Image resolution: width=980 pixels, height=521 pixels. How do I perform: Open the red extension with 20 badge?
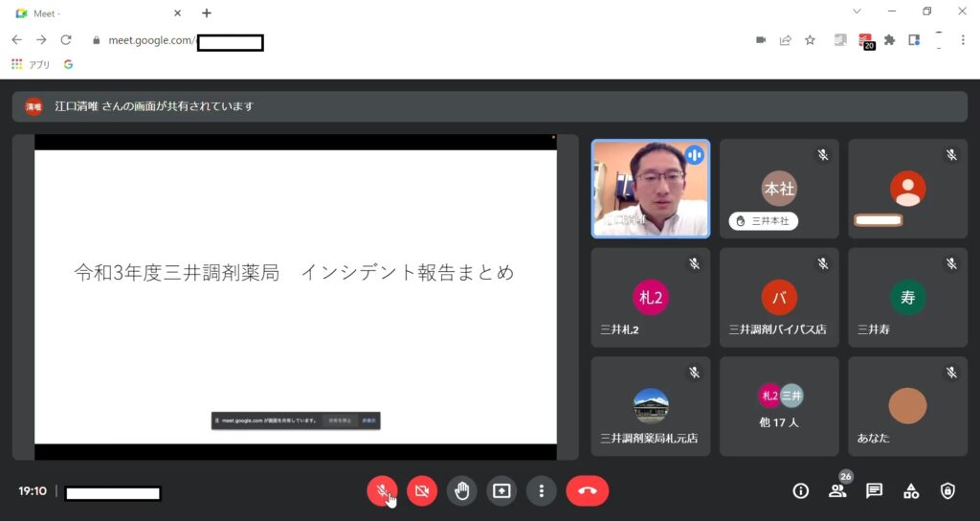pos(865,41)
